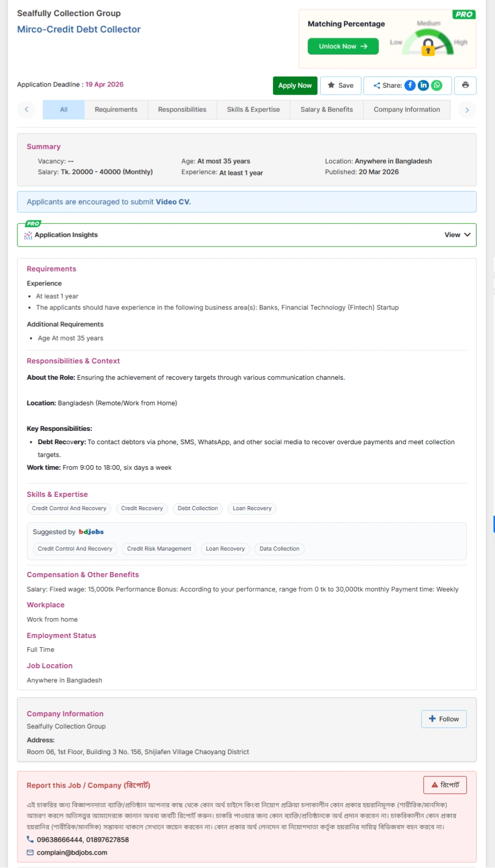Click the red report (রিপোর্ট) button
Screen dimensions: 495x868
point(445,785)
